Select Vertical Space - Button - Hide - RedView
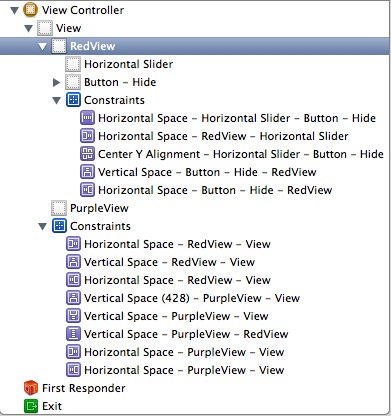 coord(207,172)
